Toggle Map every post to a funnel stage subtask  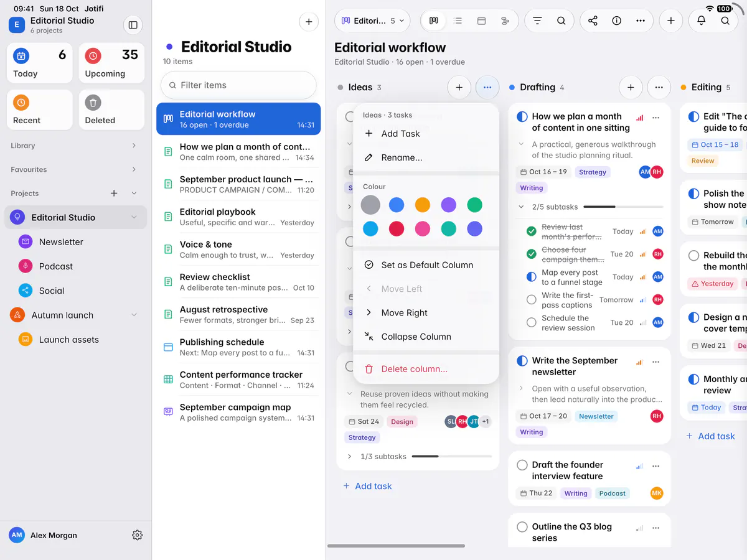(x=531, y=277)
